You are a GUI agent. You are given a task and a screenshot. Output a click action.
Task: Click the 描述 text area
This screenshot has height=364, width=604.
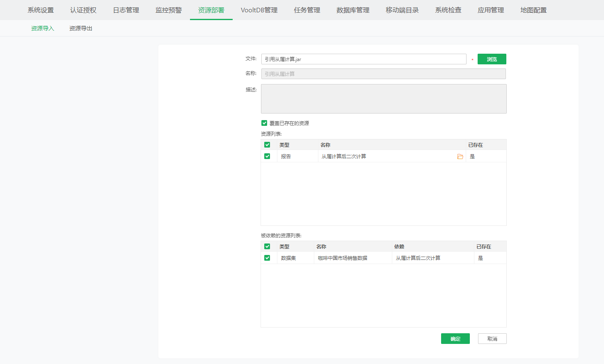(384, 99)
